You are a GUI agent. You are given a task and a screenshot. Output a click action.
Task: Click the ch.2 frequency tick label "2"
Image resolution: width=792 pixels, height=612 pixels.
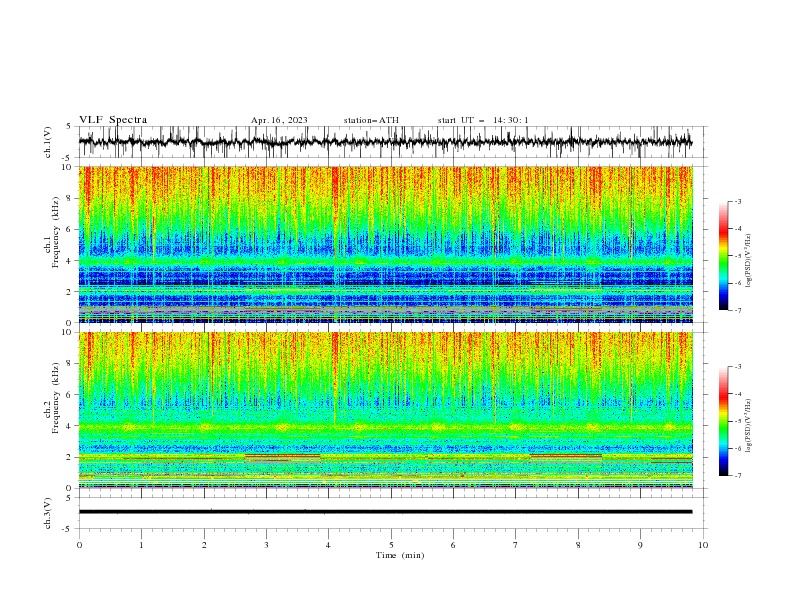(70, 457)
